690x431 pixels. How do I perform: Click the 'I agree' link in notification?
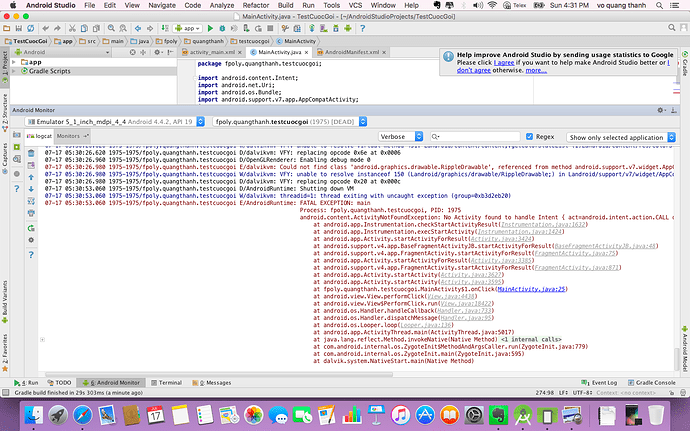click(504, 63)
